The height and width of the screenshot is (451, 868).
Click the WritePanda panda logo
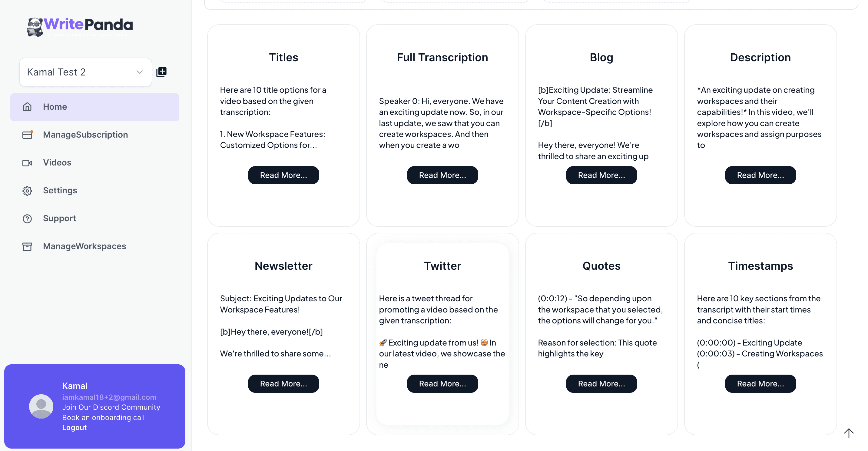[x=35, y=27]
